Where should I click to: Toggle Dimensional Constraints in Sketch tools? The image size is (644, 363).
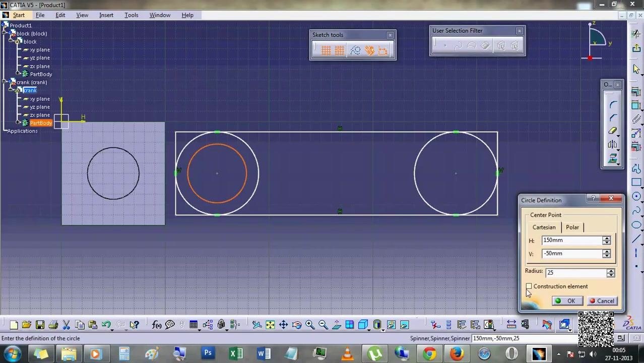pyautogui.click(x=383, y=50)
